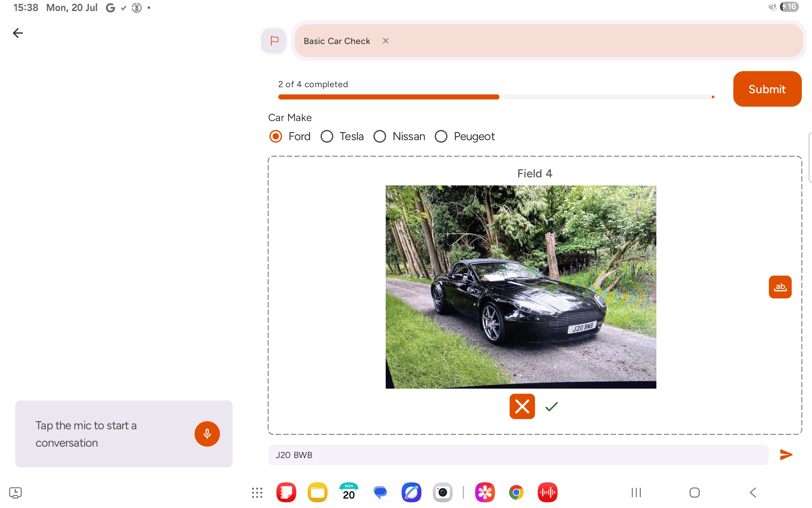The height and width of the screenshot is (508, 812).
Task: Tap the bottom-left screen capture icon
Action: coord(15,493)
